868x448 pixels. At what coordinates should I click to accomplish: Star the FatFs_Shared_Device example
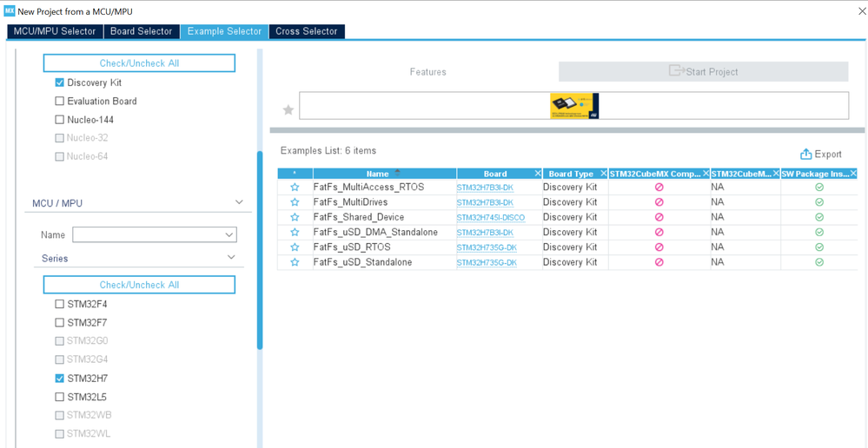tap(295, 217)
